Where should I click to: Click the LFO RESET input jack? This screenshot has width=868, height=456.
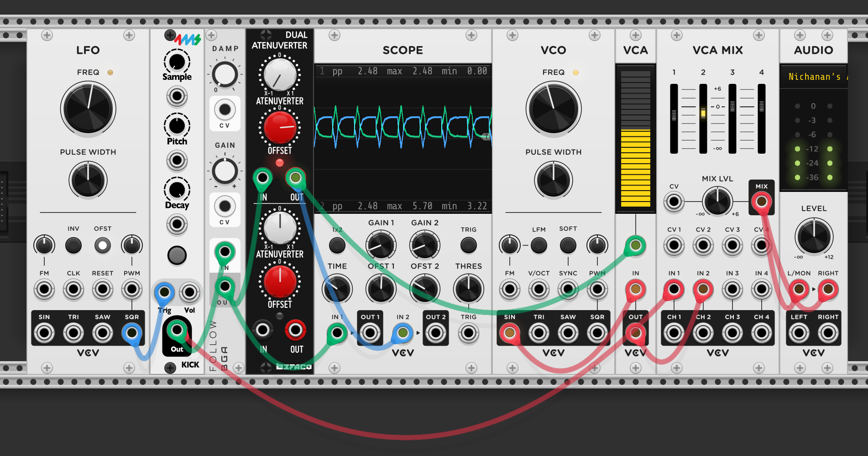tap(103, 289)
